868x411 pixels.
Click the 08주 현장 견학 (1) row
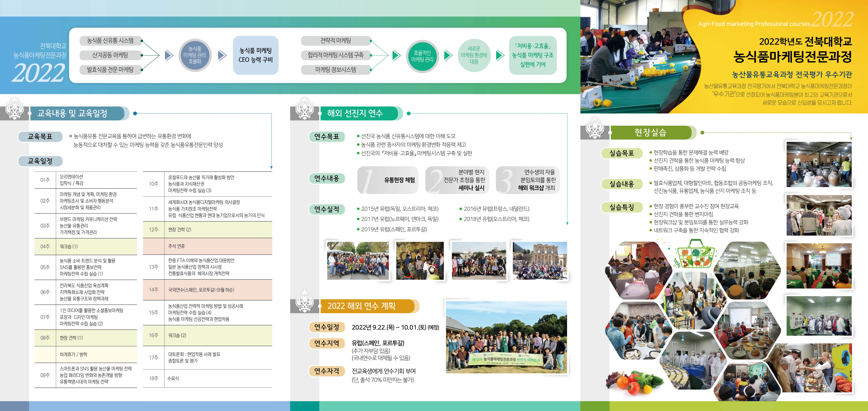86,338
